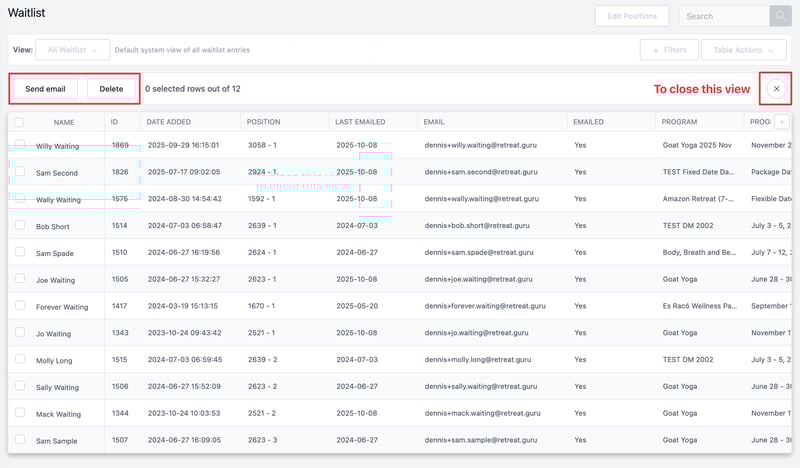Viewport: 800px width, 468px height.
Task: Click the Waitlist page heading
Action: click(27, 13)
